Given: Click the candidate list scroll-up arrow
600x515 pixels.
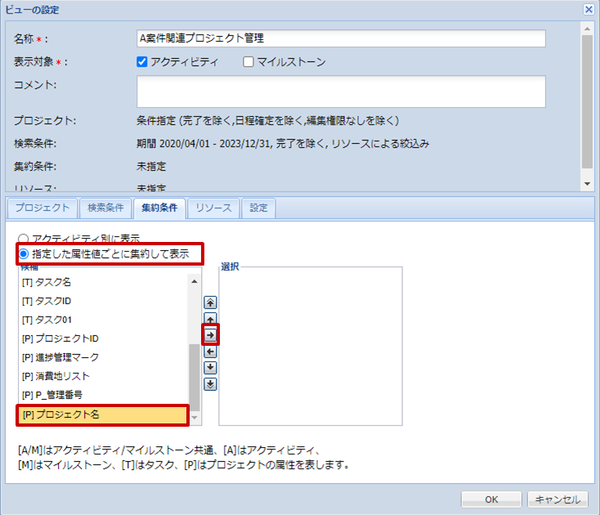Looking at the screenshot, I should [194, 282].
